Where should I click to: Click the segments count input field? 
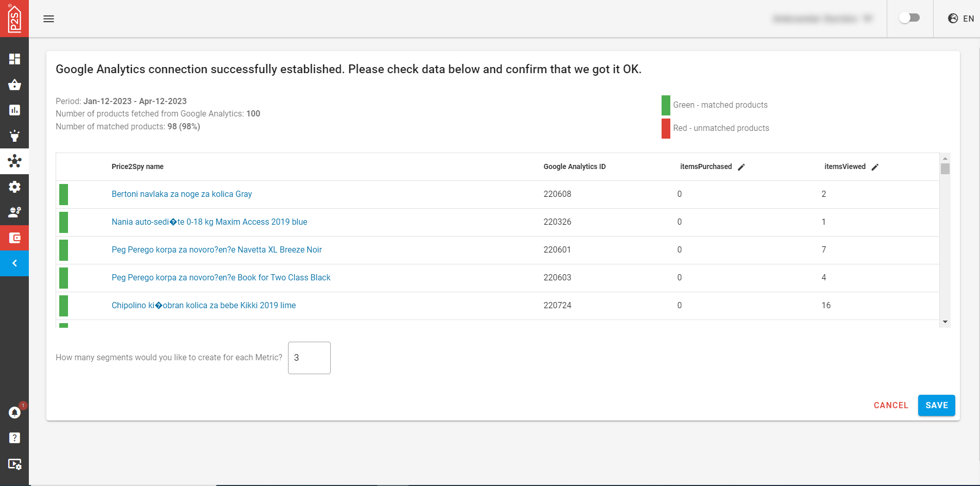click(x=309, y=358)
